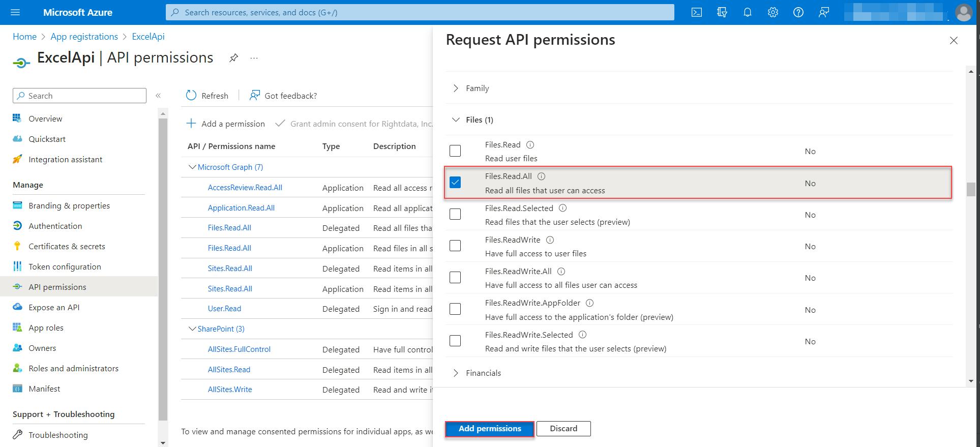Check the Files.Read checkbox
This screenshot has width=980, height=447.
(x=455, y=151)
